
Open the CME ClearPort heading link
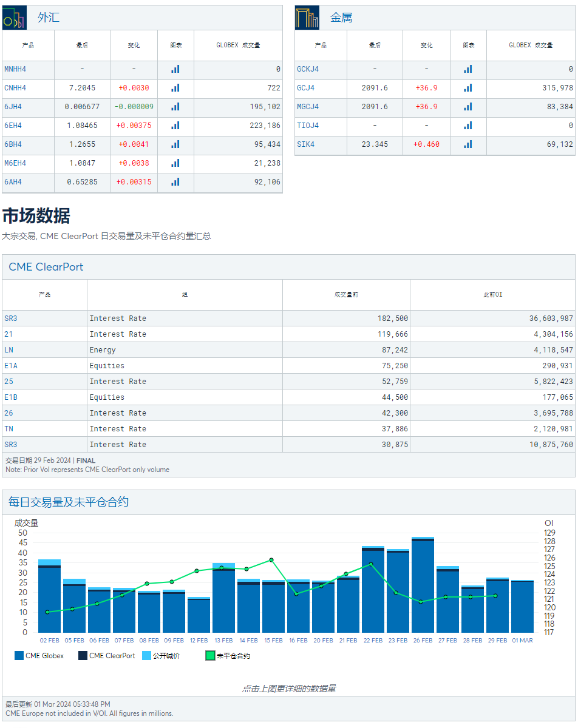[x=46, y=267]
